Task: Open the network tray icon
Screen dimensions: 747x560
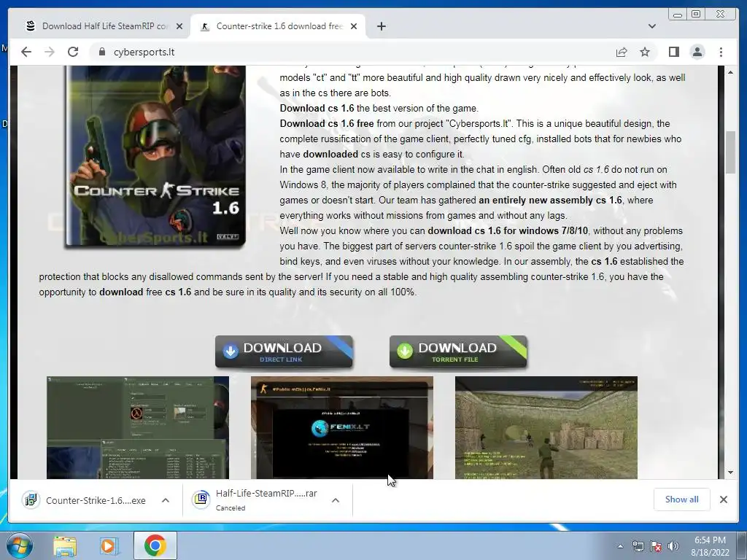Action: click(638, 547)
